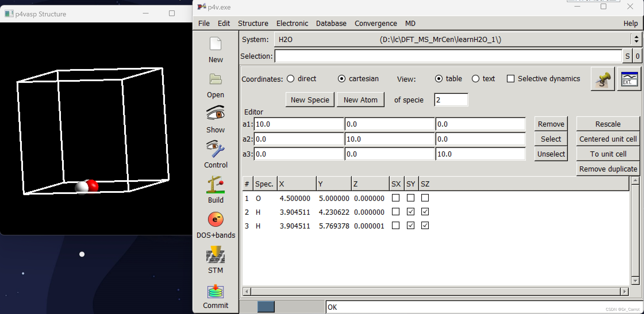644x314 pixels.
Task: Click the EXT. window icon
Action: coord(629,79)
